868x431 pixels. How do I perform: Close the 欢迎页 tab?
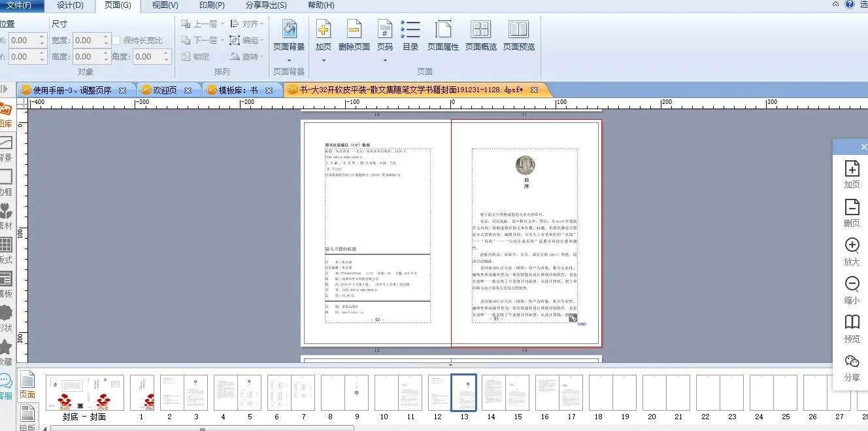(x=188, y=90)
